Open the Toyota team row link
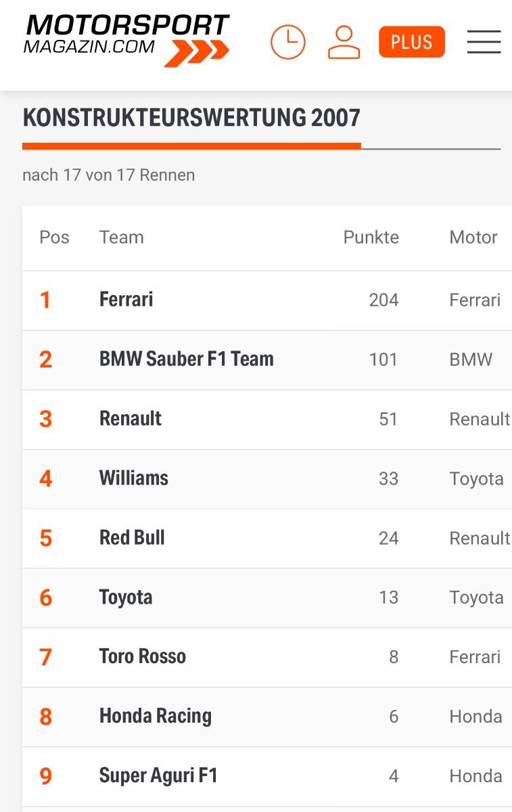 (x=126, y=597)
